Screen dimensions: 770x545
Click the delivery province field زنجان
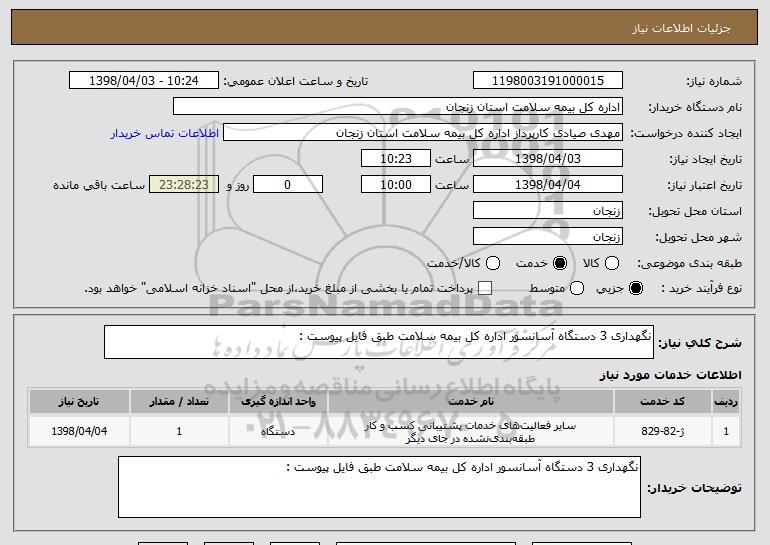548,211
